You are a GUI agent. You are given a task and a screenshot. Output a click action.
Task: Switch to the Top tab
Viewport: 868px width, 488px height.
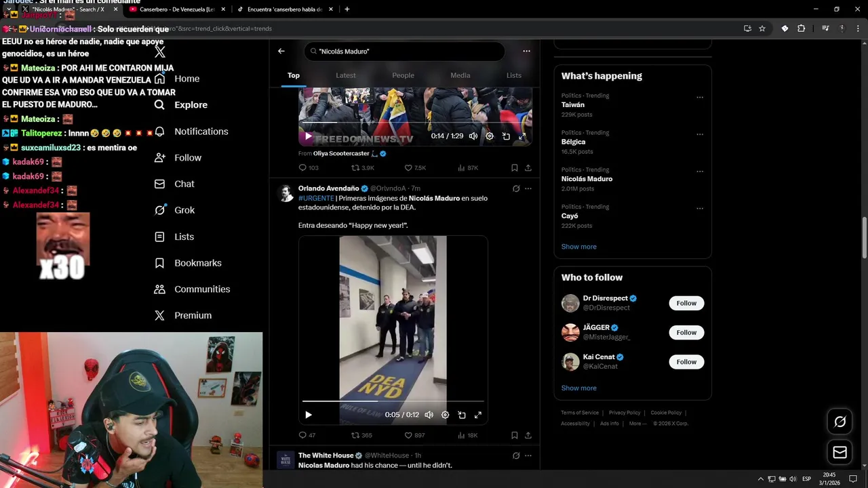click(294, 75)
